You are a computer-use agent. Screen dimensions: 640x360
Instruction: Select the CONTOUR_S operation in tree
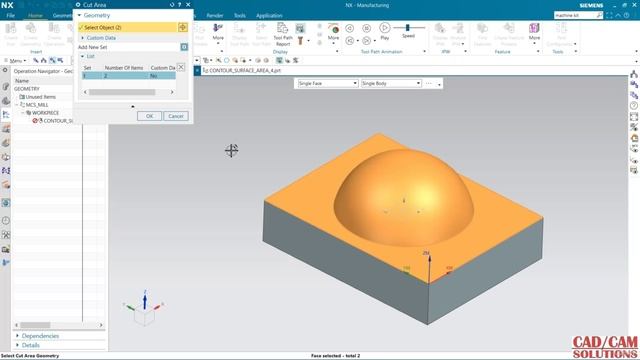(58, 121)
